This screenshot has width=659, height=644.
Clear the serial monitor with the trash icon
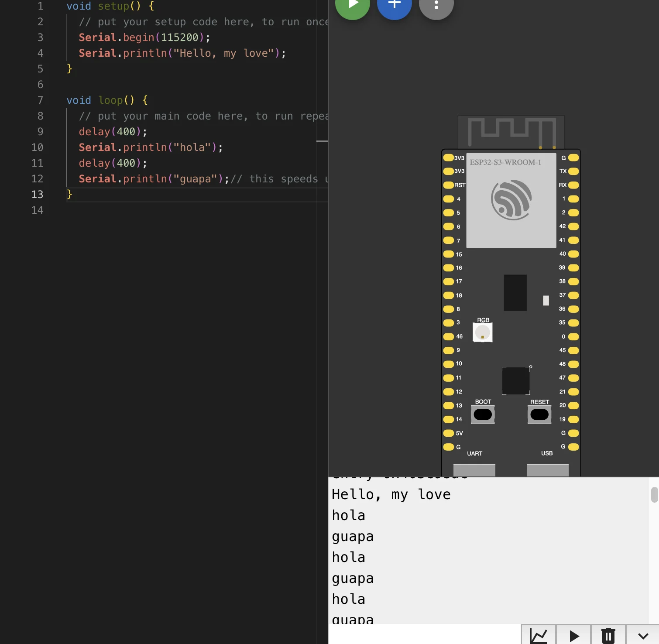(608, 635)
